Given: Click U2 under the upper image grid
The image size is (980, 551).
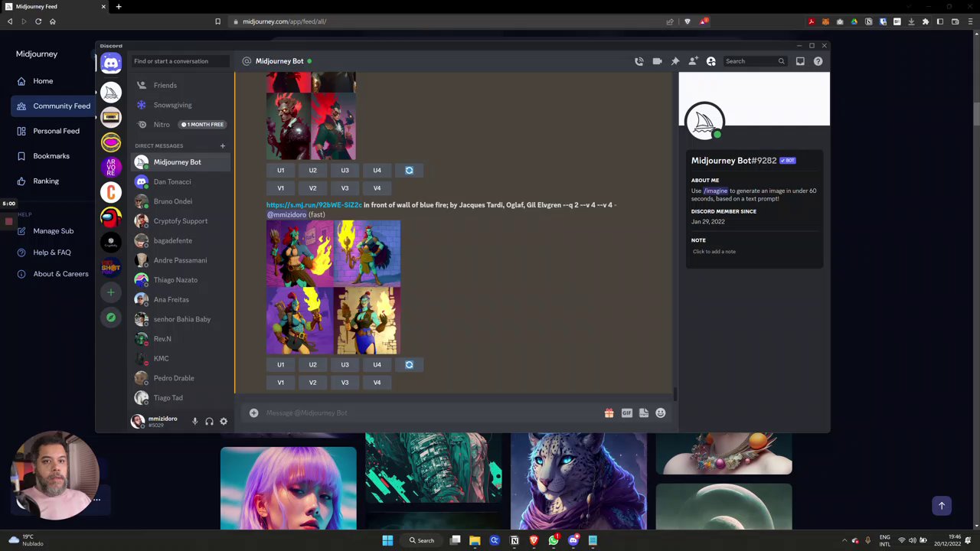Looking at the screenshot, I should pos(312,171).
